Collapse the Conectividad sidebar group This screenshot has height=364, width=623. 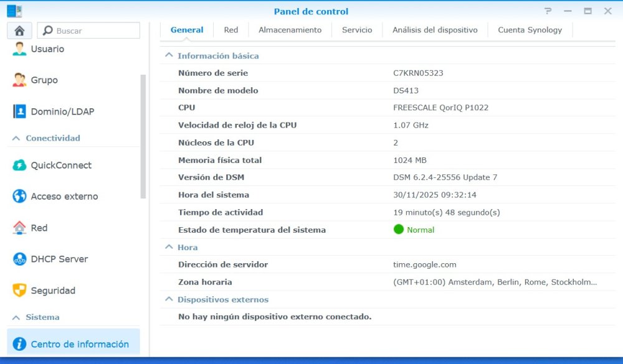tap(16, 138)
